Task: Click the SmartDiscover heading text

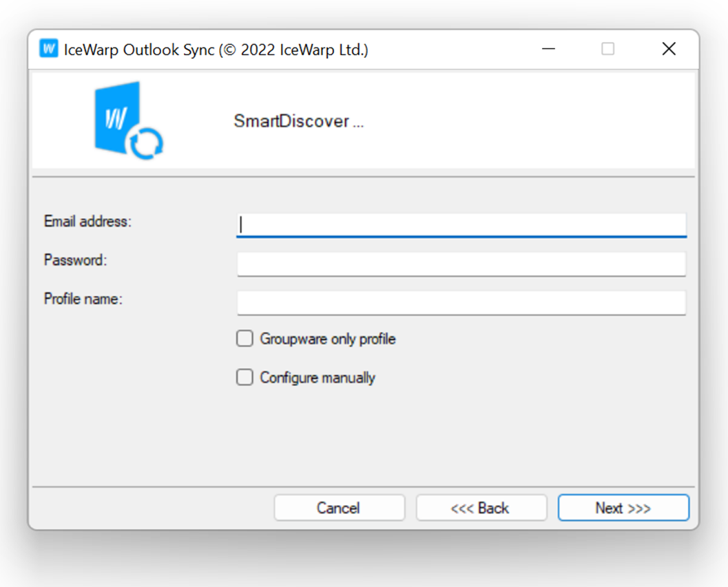Action: [x=298, y=121]
